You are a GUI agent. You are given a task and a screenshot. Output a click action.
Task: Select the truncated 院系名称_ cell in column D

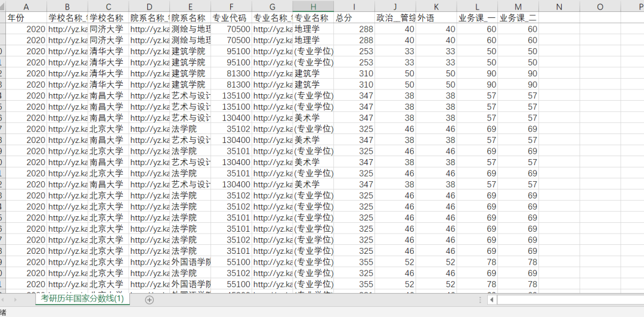click(150, 18)
